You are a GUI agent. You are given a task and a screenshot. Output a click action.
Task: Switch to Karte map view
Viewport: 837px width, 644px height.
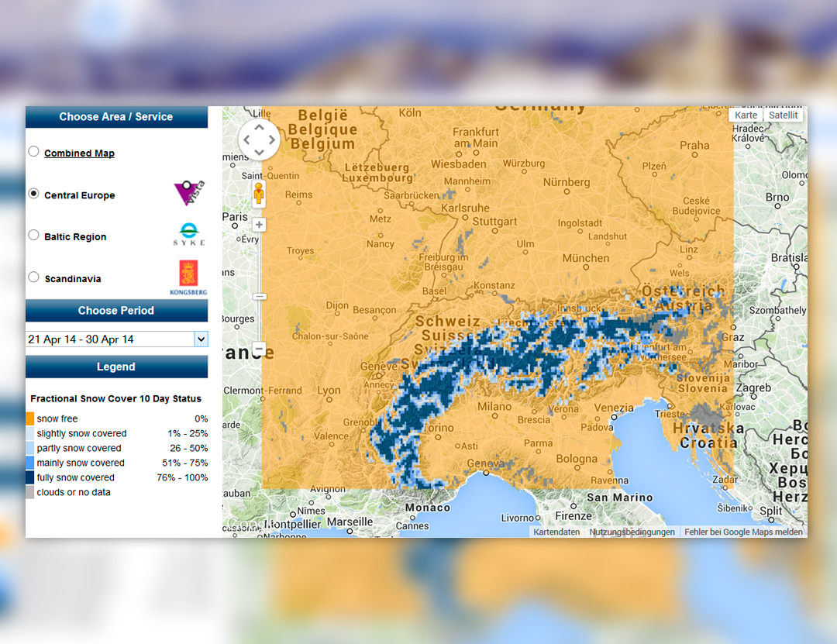point(746,115)
